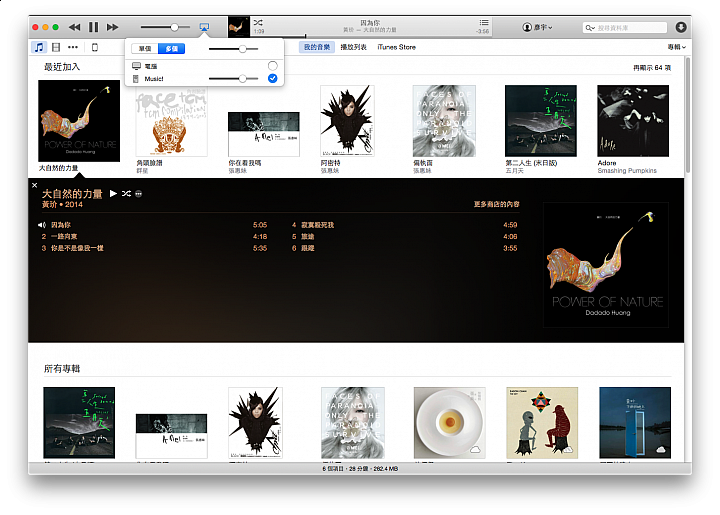Click the vertical scrollbar
The width and height of the screenshot is (720, 515).
(x=688, y=115)
